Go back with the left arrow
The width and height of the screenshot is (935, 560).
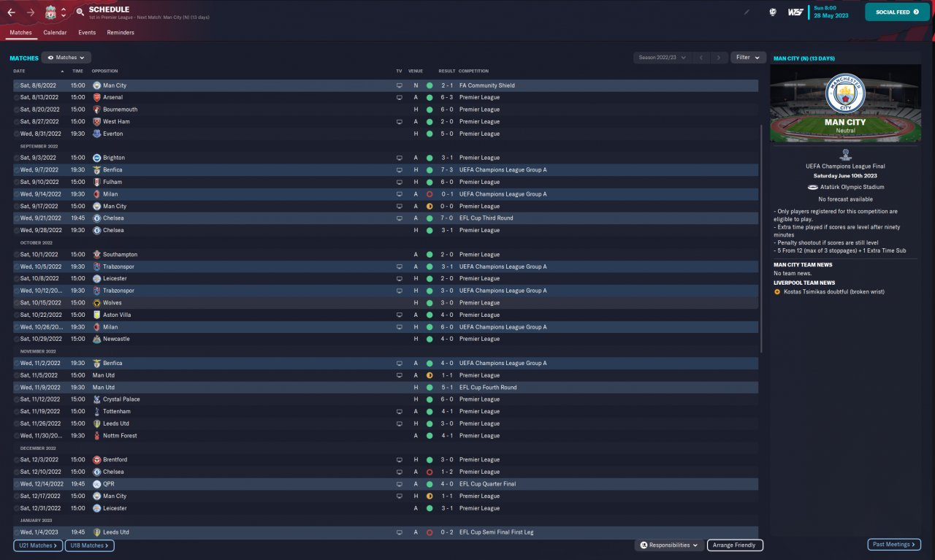click(11, 12)
